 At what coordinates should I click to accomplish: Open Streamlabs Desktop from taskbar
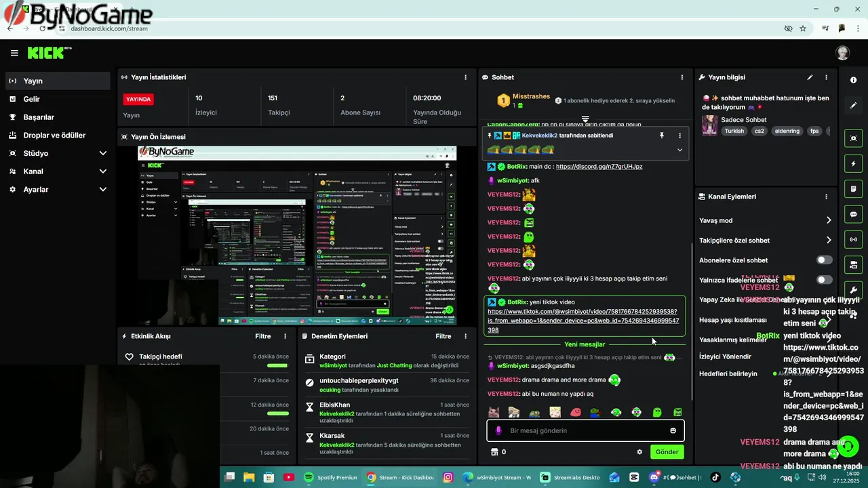click(x=570, y=477)
